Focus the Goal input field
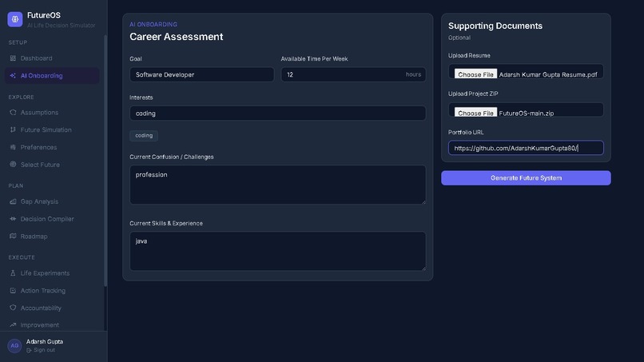Image resolution: width=644 pixels, height=362 pixels. point(201,74)
